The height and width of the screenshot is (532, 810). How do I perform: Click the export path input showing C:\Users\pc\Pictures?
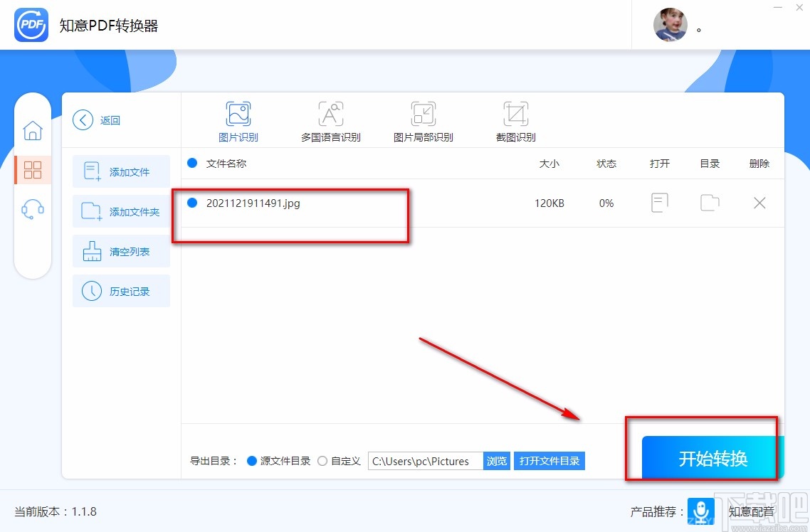[424, 460]
